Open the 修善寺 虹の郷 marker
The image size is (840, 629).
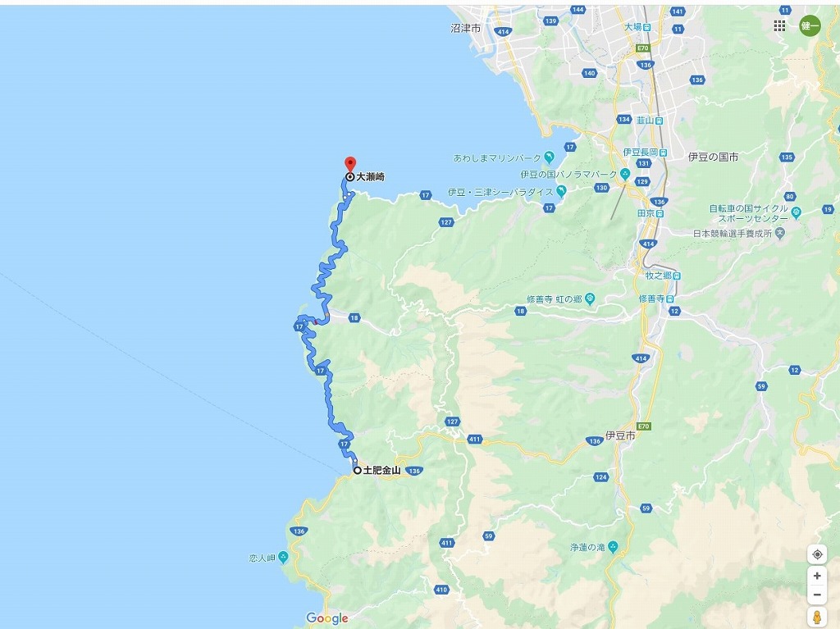pos(590,299)
